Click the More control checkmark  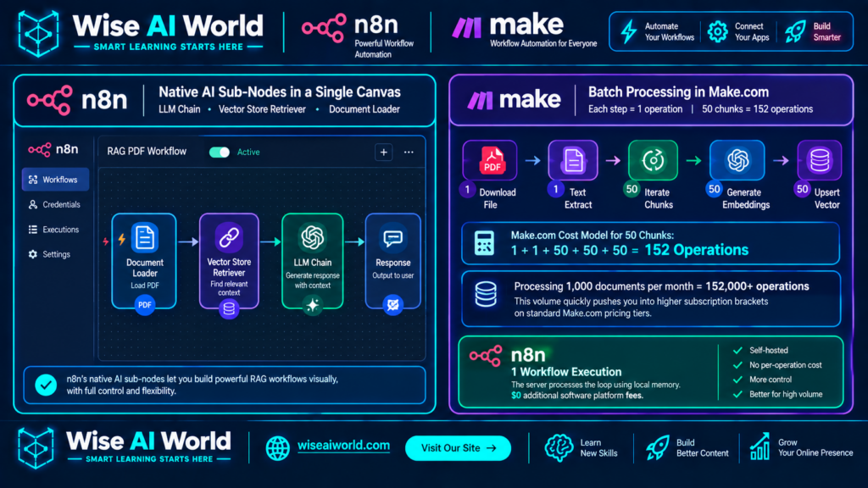(737, 380)
